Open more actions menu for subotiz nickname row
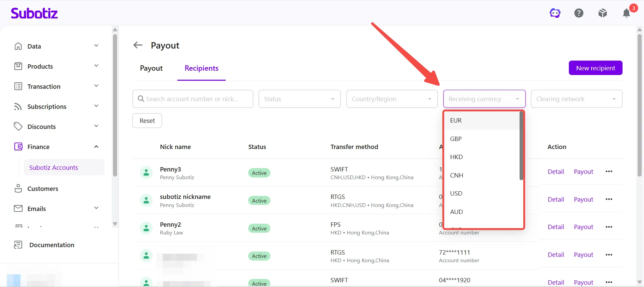Viewport: 644px width, 287px height. (x=609, y=199)
